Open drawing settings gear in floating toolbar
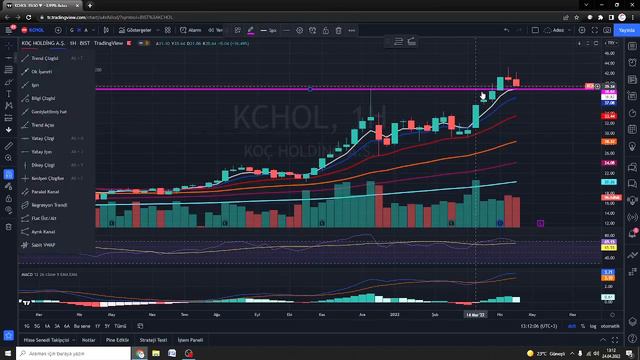This screenshot has height=360, width=640. 300,30
